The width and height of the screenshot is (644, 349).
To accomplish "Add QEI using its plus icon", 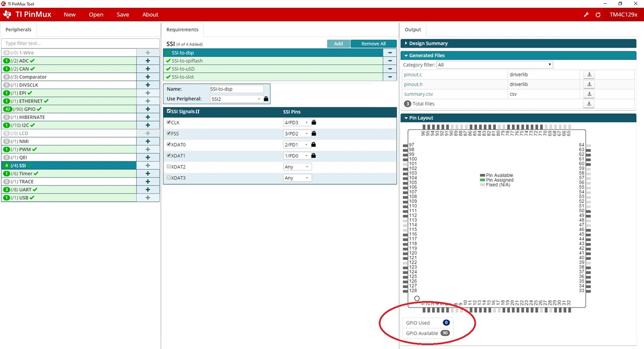I will tap(148, 157).
